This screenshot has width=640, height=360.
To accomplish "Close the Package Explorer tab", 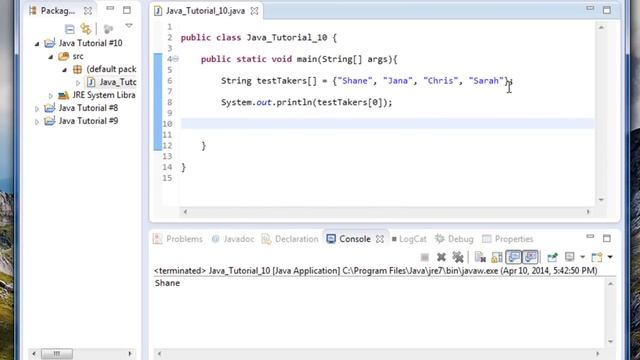I will click(x=88, y=11).
